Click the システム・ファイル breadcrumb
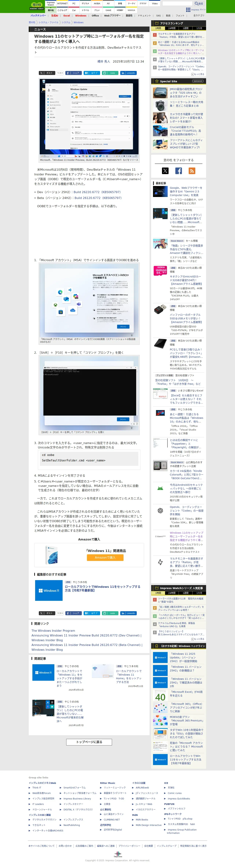Viewport: 235px width, 868px height. 48,22
